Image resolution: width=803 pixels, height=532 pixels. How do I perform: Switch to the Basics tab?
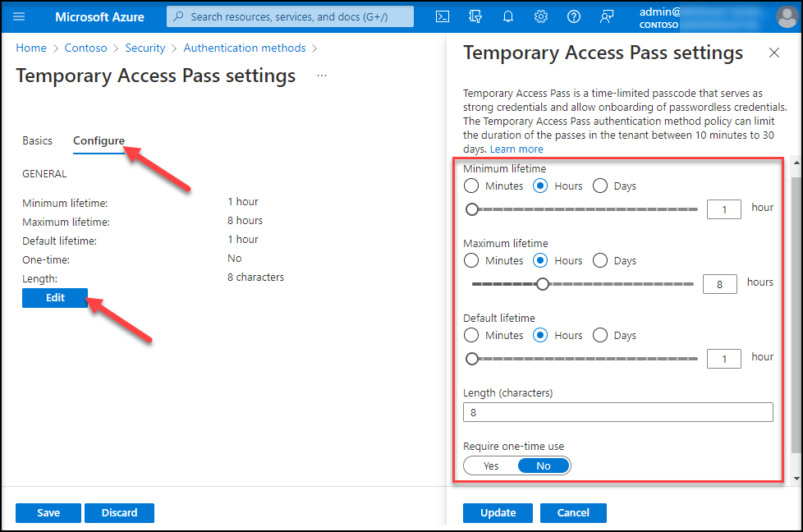click(37, 140)
